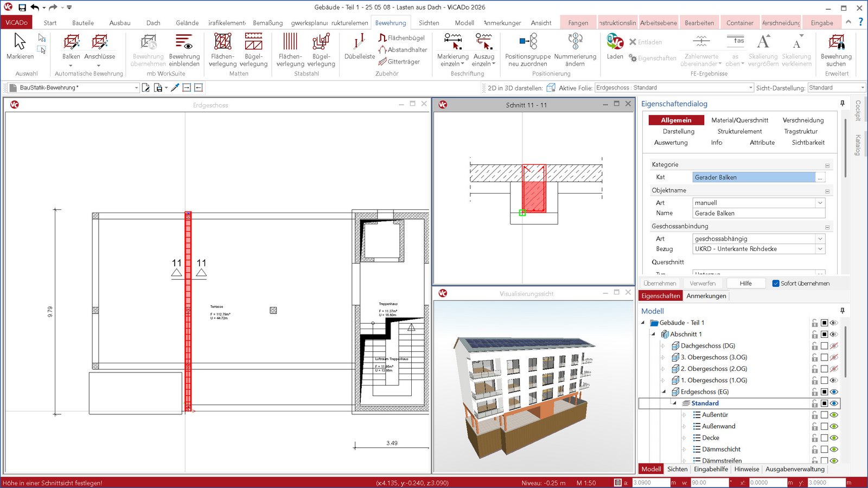Click the Übernehmen button

pos(660,284)
